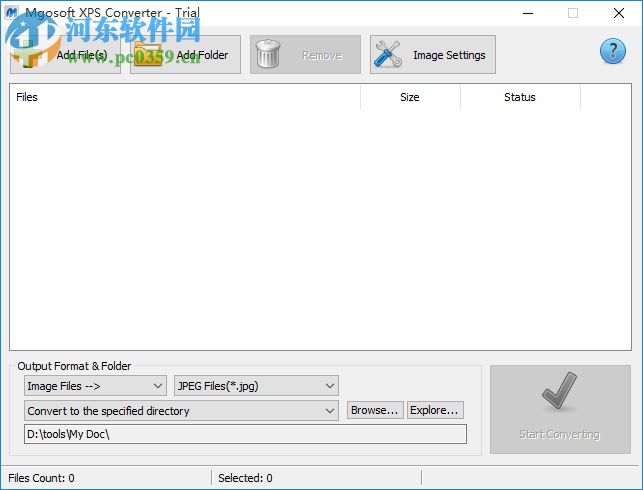This screenshot has height=490, width=643.
Task: Click the Mgosoft app icon in title bar
Action: [x=11, y=13]
